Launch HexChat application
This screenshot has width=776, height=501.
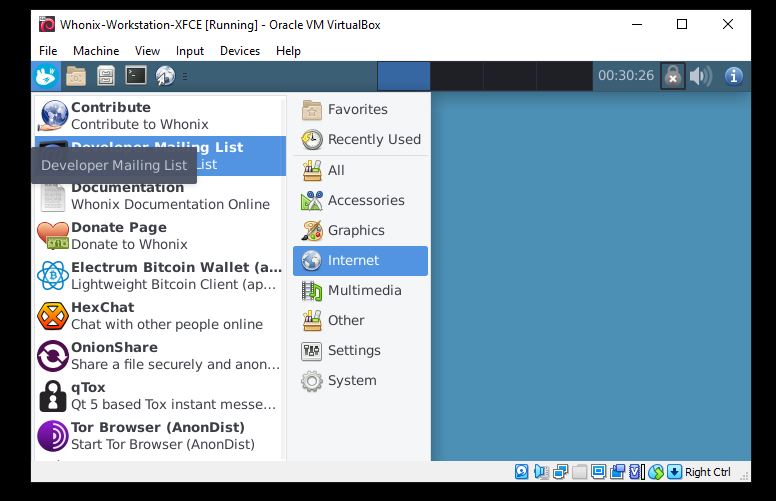click(x=160, y=316)
